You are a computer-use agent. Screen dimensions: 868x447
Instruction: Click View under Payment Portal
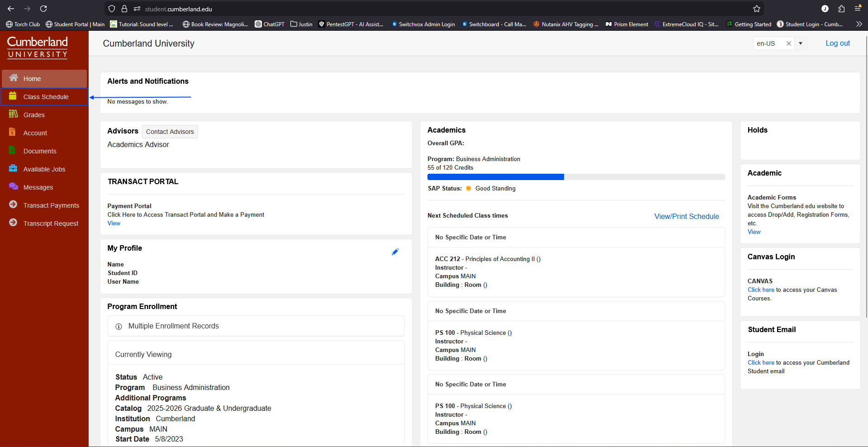pos(114,223)
